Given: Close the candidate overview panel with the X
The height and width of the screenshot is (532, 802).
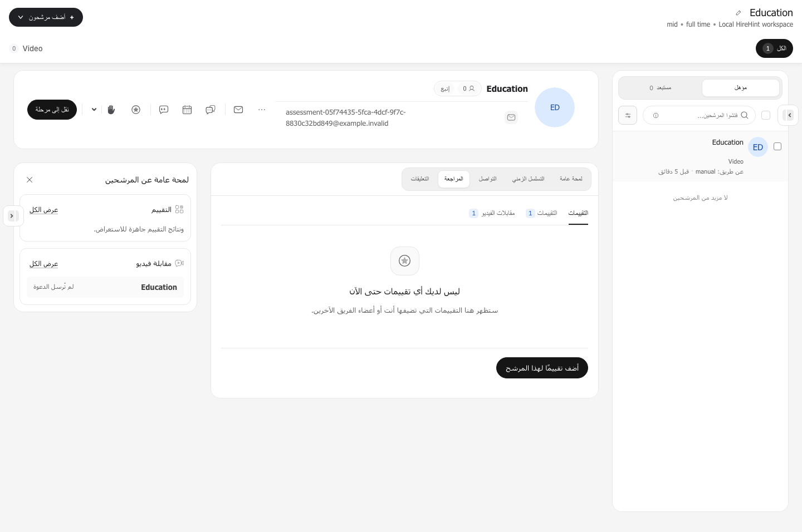Looking at the screenshot, I should (x=30, y=180).
